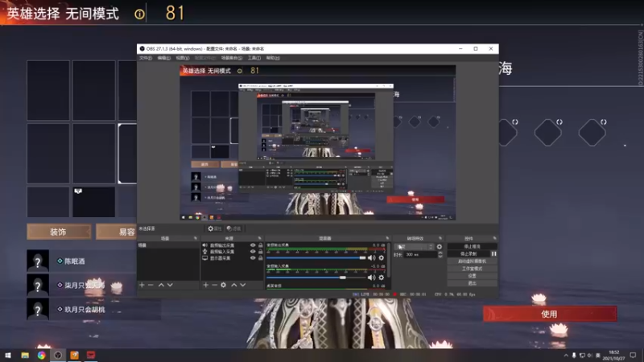Open the transition type dropdown in 转场特效

[414, 247]
